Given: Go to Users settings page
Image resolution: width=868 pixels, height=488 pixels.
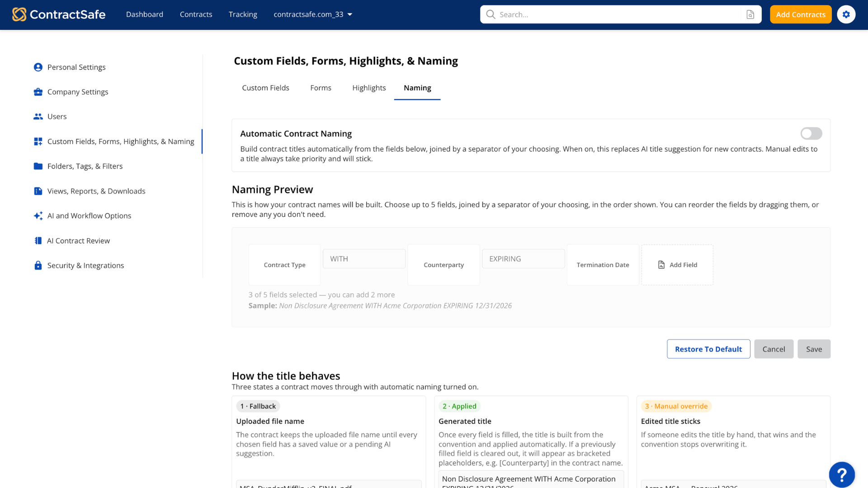Looking at the screenshot, I should coord(57,117).
